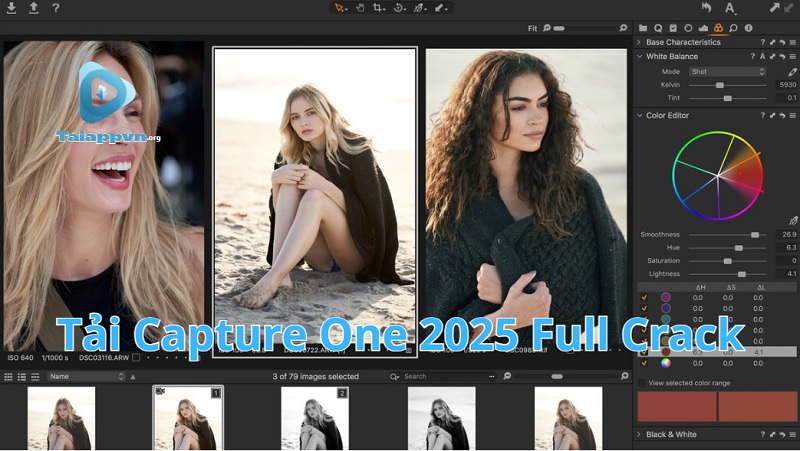Click the browser Search field
800x451 pixels.
pos(442,377)
